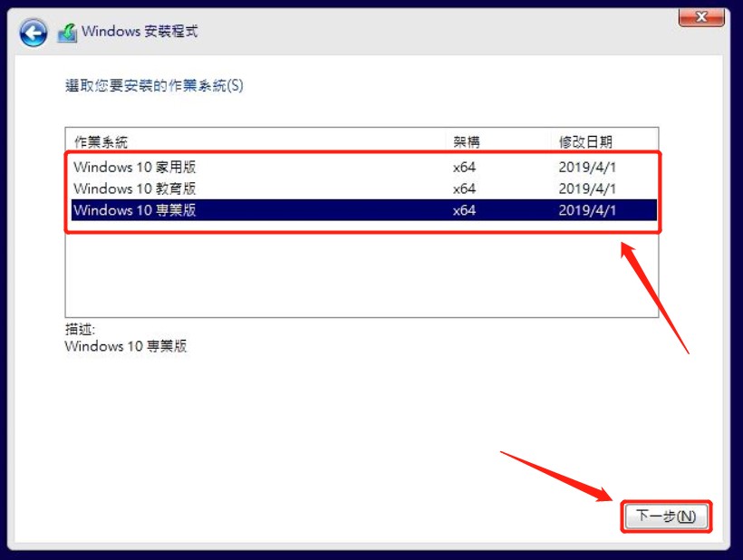Select Windows 10 家用版 from the list
743x560 pixels.
click(x=135, y=167)
